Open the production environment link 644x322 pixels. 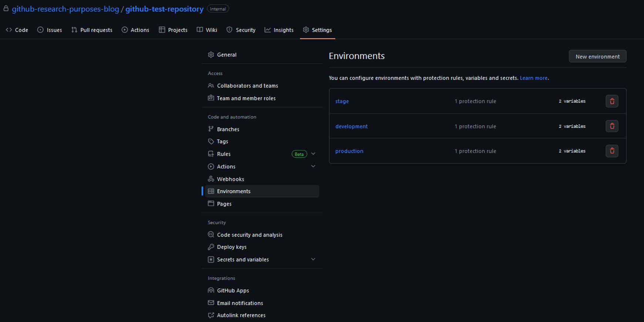(349, 151)
